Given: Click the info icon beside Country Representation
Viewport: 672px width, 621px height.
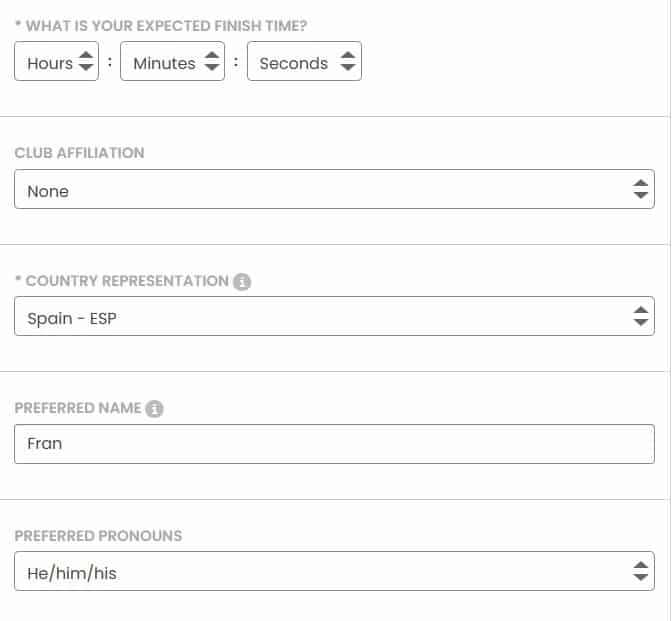Looking at the screenshot, I should tap(242, 282).
